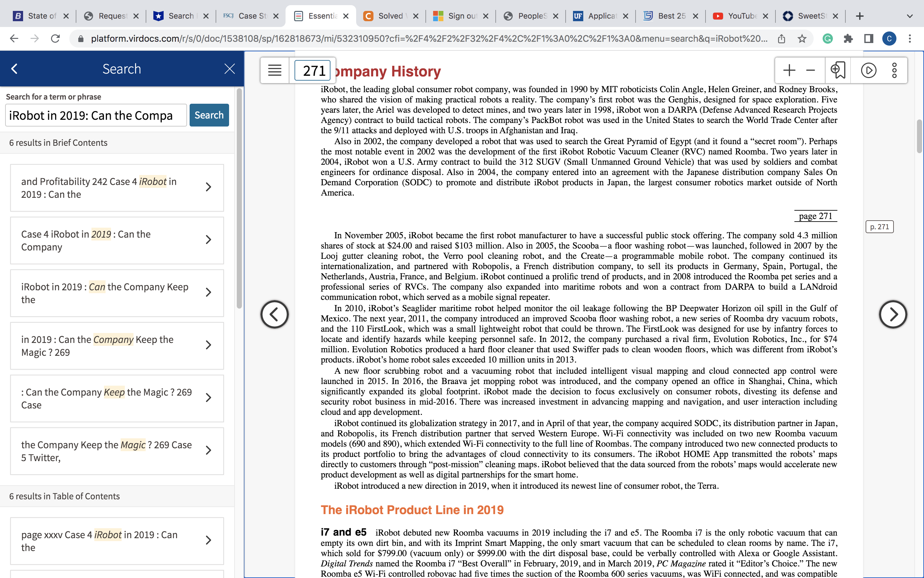Click the '6 results in Brief Contents' label
The image size is (924, 578).
(58, 143)
